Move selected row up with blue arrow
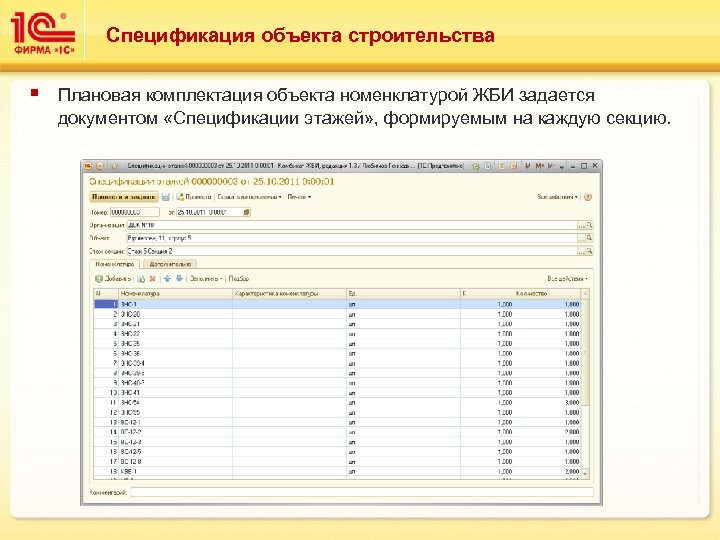The width and height of the screenshot is (720, 540). [x=167, y=279]
